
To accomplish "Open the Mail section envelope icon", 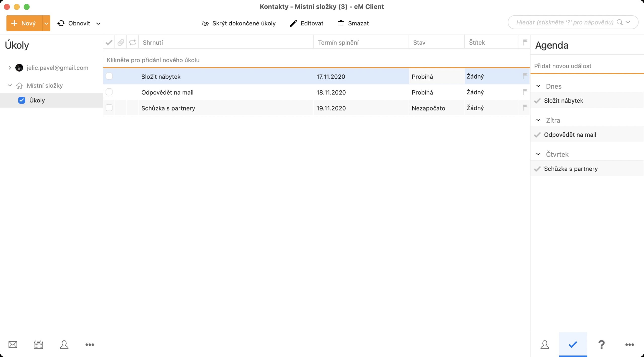I will pos(13,344).
